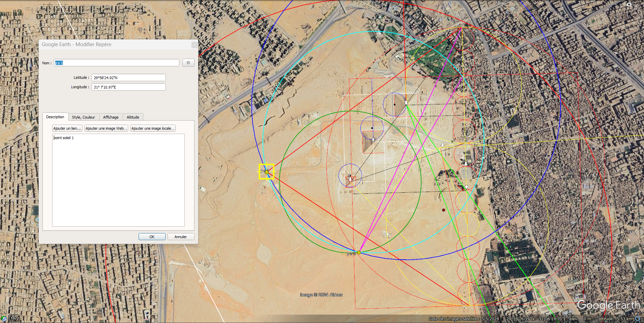Screen dimensions: 644x323
Task: Select the arrow placemark labeled 7
Action: coord(374,139)
